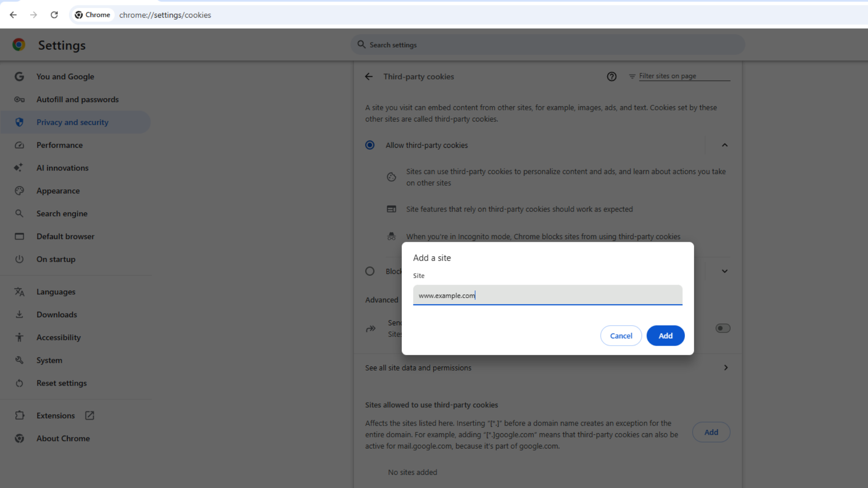The width and height of the screenshot is (868, 488).
Task: Click the shield icon for Privacy
Action: click(19, 122)
